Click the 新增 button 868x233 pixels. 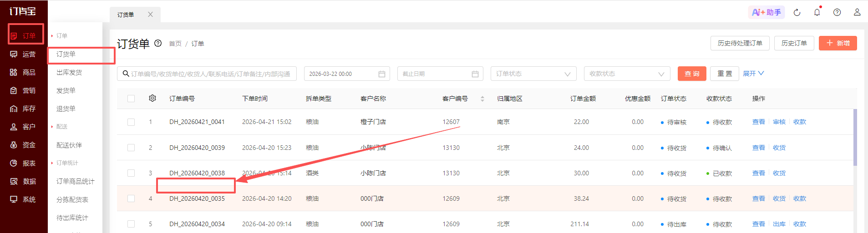click(838, 43)
